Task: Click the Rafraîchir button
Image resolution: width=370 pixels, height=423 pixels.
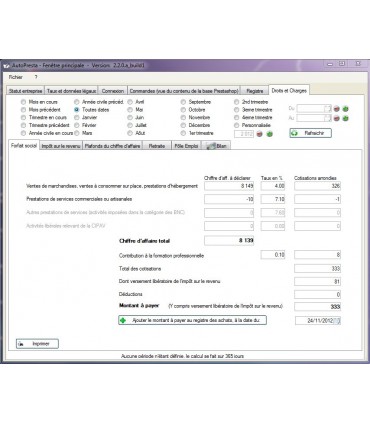Action: [310, 133]
